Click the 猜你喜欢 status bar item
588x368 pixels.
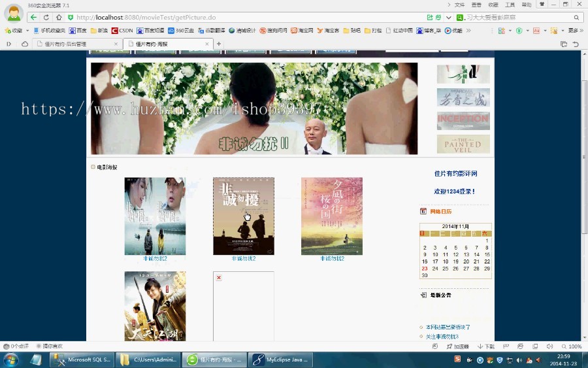[x=50, y=346]
